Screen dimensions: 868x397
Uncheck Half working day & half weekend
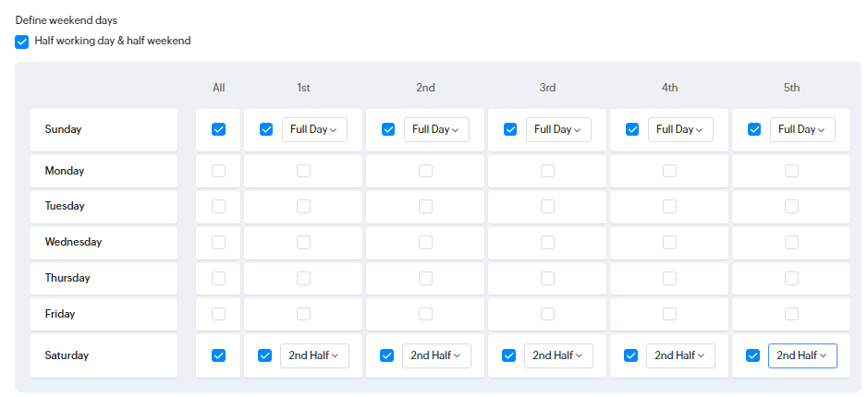coord(21,42)
